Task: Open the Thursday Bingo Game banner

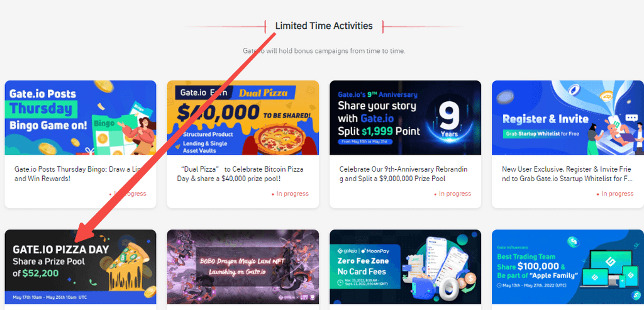Action: tap(80, 118)
